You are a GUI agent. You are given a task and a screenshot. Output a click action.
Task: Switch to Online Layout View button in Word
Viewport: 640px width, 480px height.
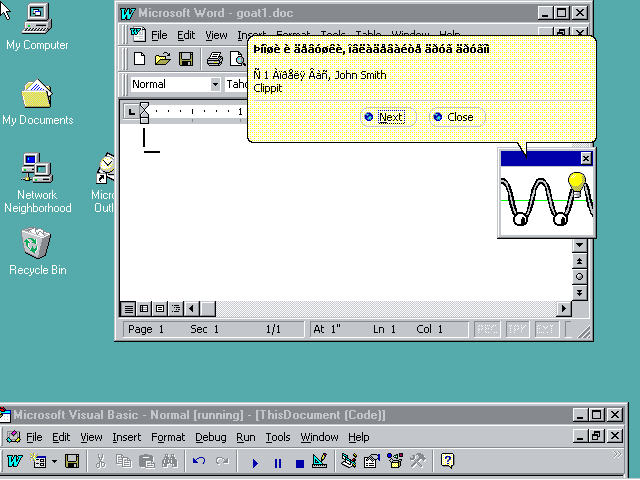click(x=144, y=309)
